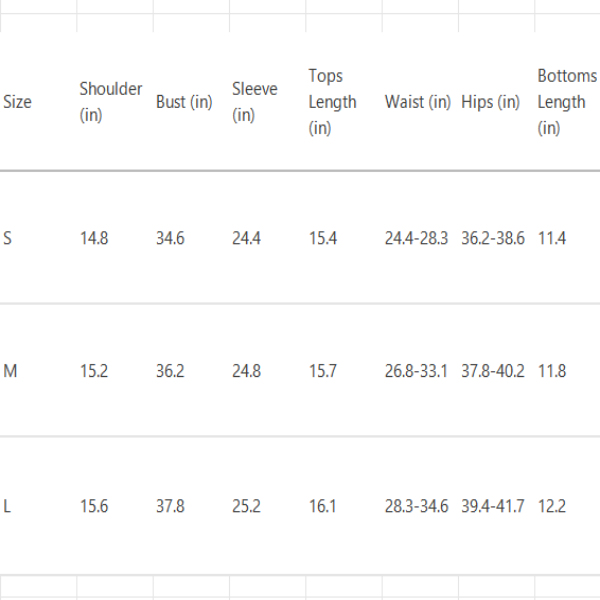
Task: Click the size L row label
Action: point(8,506)
